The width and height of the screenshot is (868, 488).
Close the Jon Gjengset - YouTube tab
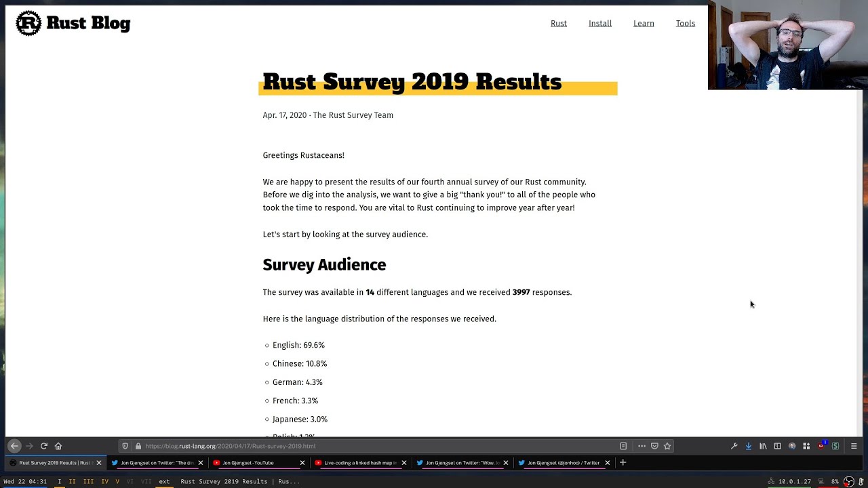[302, 463]
